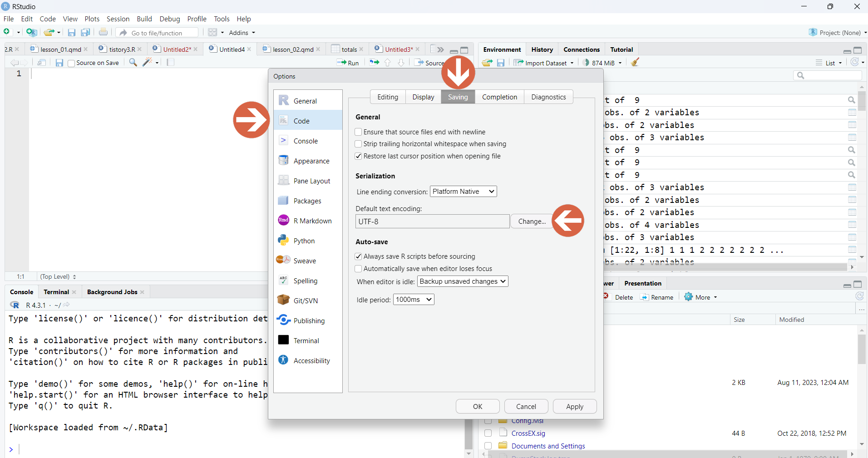Click the save workspace icon in Environment pane
The width and height of the screenshot is (868, 458).
pos(501,63)
